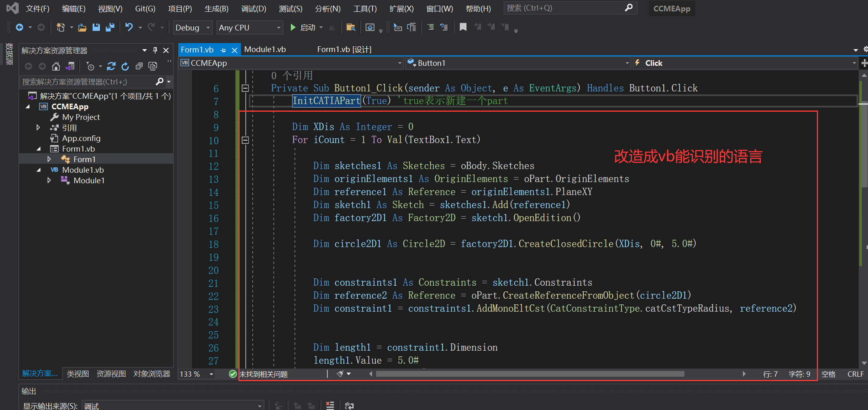Sync with the active document in Solution Explorer
The width and height of the screenshot is (868, 410).
(111, 66)
